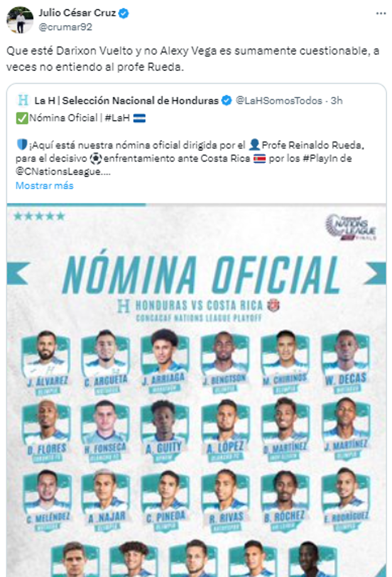Click the Concacaf Nations League logo in image
This screenshot has width=392, height=577.
(x=351, y=228)
